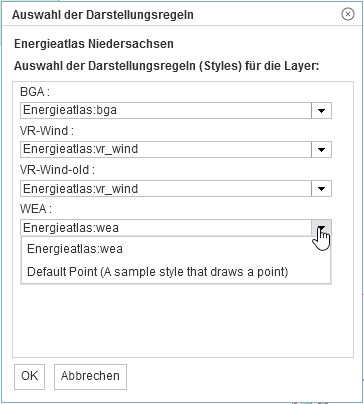Viewport: 364px width, 404px height.
Task: Click the Energieatlas Niedersachsen heading
Action: 94,44
